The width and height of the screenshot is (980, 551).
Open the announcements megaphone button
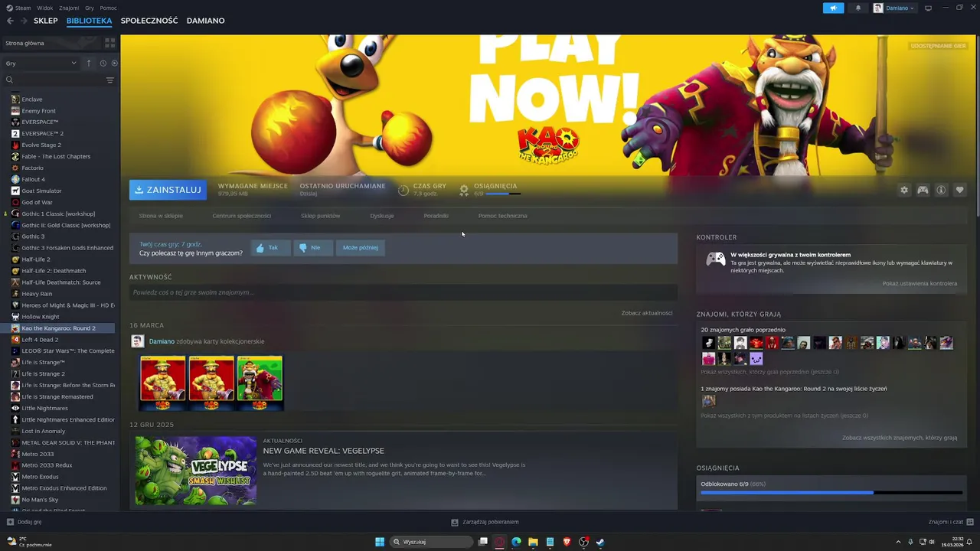834,8
